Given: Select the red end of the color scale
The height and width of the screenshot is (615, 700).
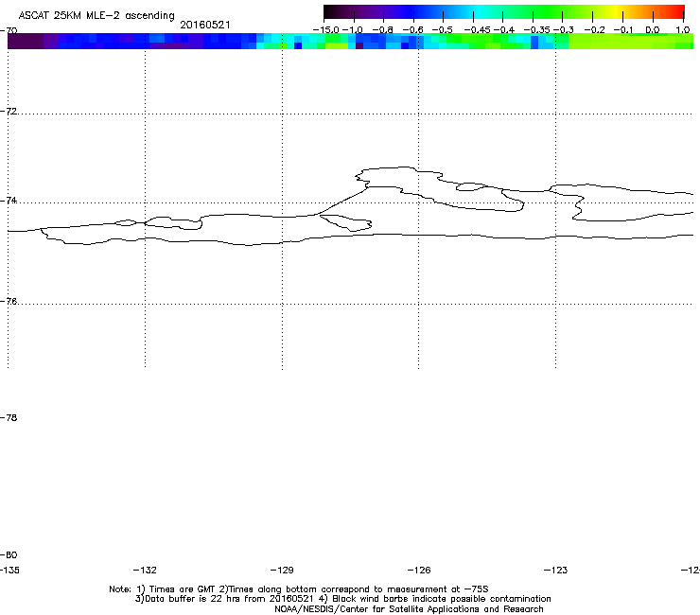Looking at the screenshot, I should [677, 11].
